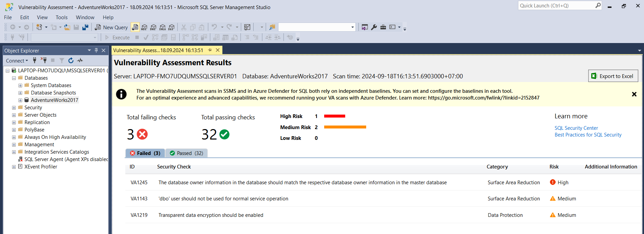Open an Analysis Services DMX query
Image resolution: width=644 pixels, height=234 pixels.
click(x=154, y=27)
